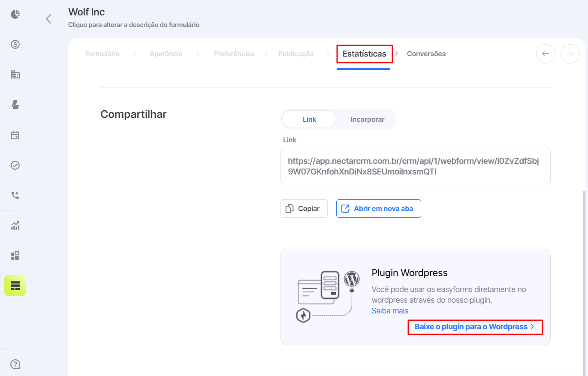Click the Saiba mais link
Screen dimensions: 588x376
click(390, 311)
